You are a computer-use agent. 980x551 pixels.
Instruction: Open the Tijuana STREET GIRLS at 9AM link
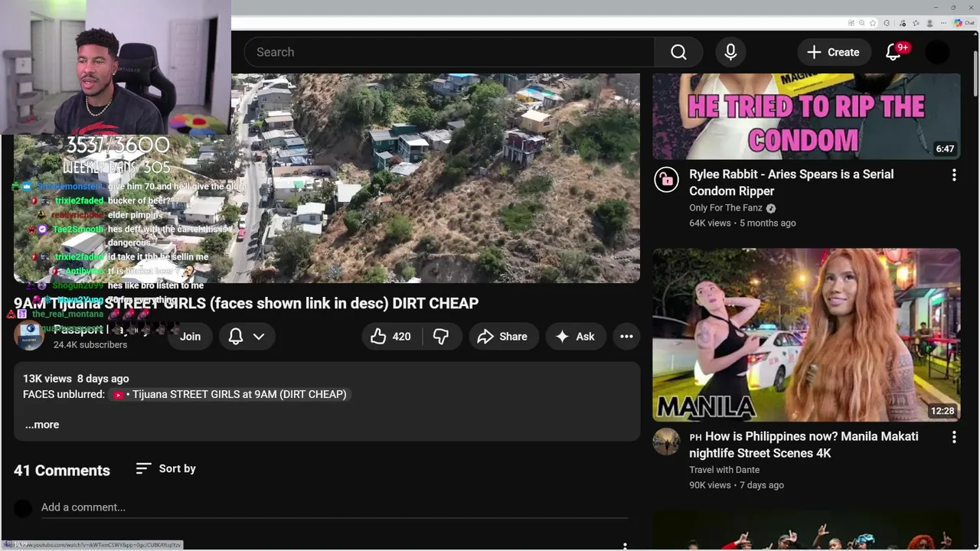[x=230, y=394]
